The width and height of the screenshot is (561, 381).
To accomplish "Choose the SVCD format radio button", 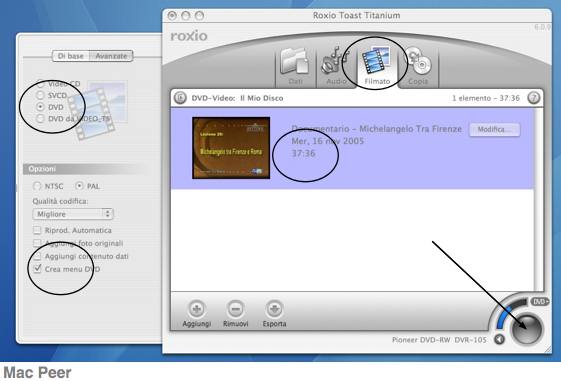I will click(x=40, y=95).
